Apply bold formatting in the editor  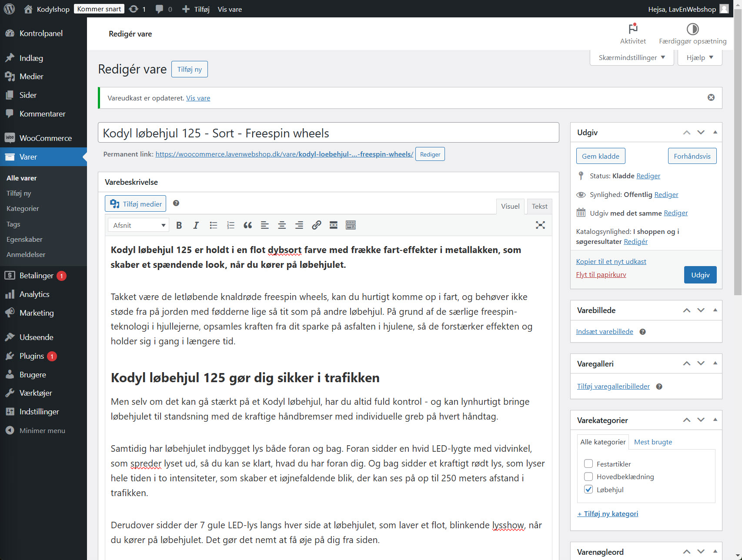(179, 225)
